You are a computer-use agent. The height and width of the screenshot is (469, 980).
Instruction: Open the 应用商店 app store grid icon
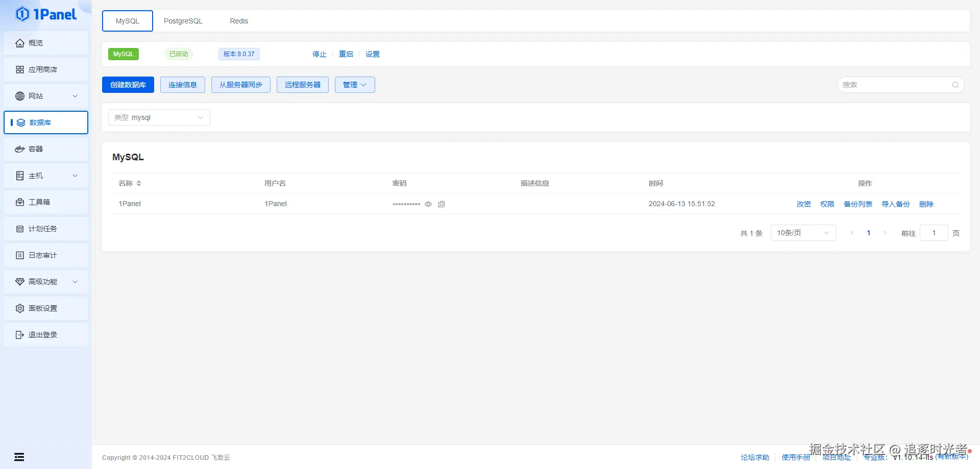pyautogui.click(x=20, y=69)
